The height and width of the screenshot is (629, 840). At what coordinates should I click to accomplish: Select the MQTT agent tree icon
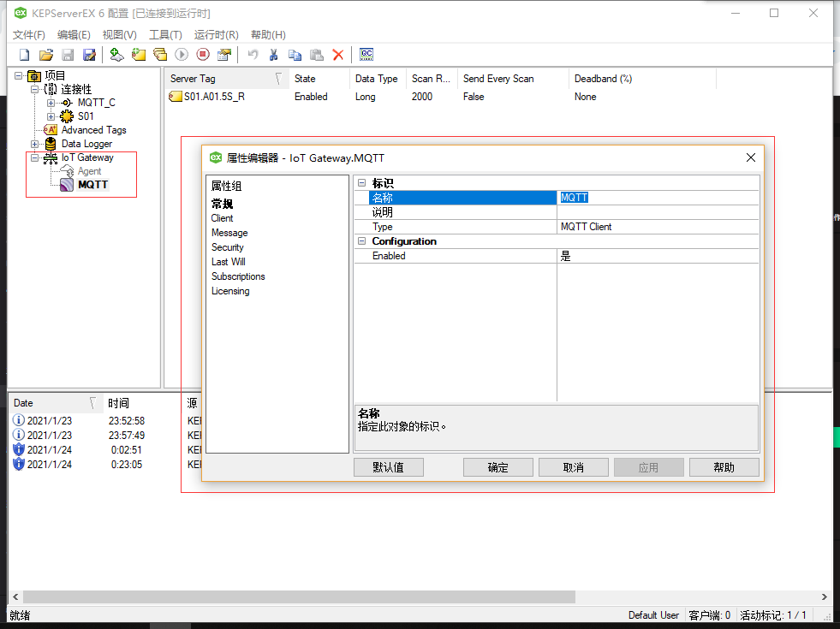click(67, 185)
